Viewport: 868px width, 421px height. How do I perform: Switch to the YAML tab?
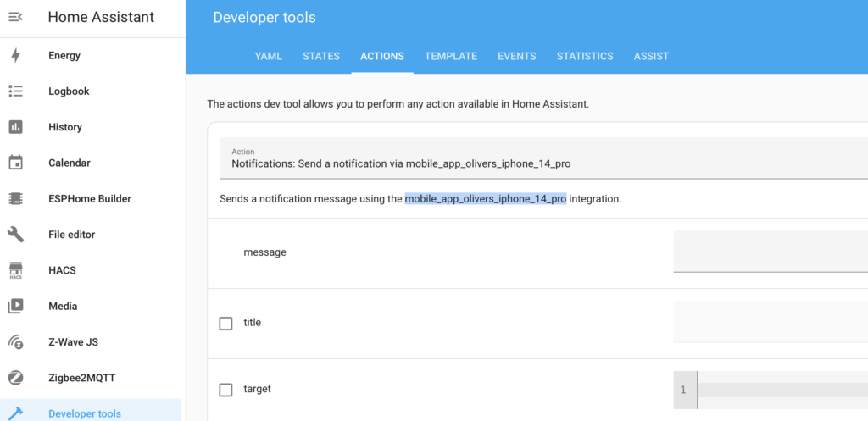coord(268,56)
